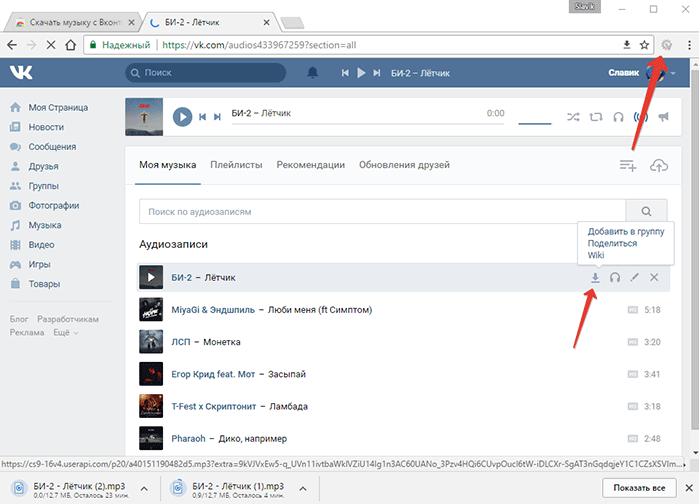Toggle repeat track mode

pyautogui.click(x=596, y=117)
